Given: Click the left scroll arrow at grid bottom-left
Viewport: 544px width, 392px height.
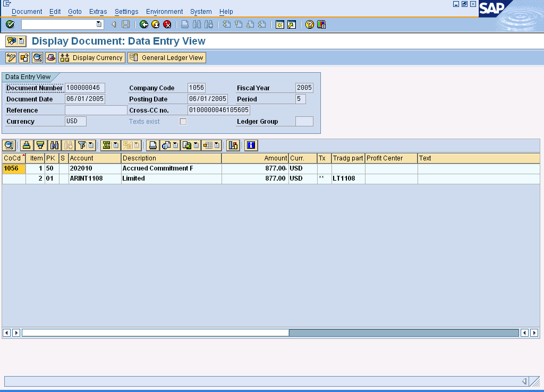Looking at the screenshot, I should click(x=6, y=333).
